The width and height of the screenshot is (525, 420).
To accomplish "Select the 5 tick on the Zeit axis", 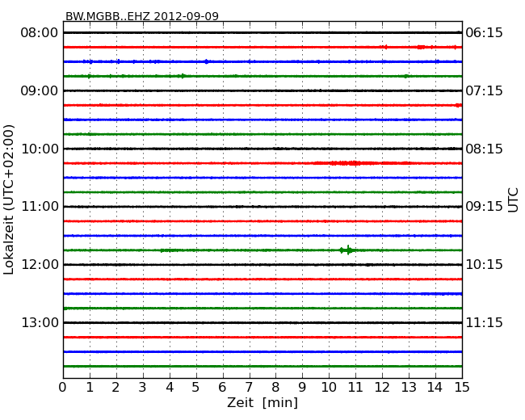I will coord(196,387).
